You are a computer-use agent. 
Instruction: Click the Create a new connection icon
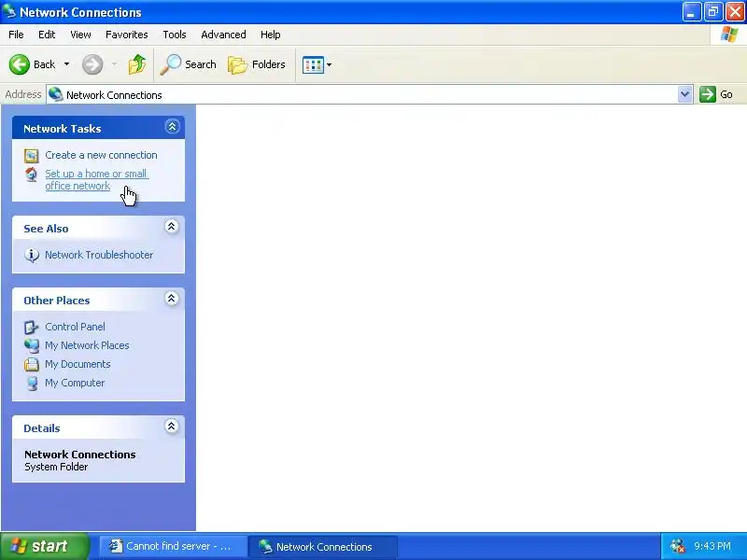[x=32, y=156]
